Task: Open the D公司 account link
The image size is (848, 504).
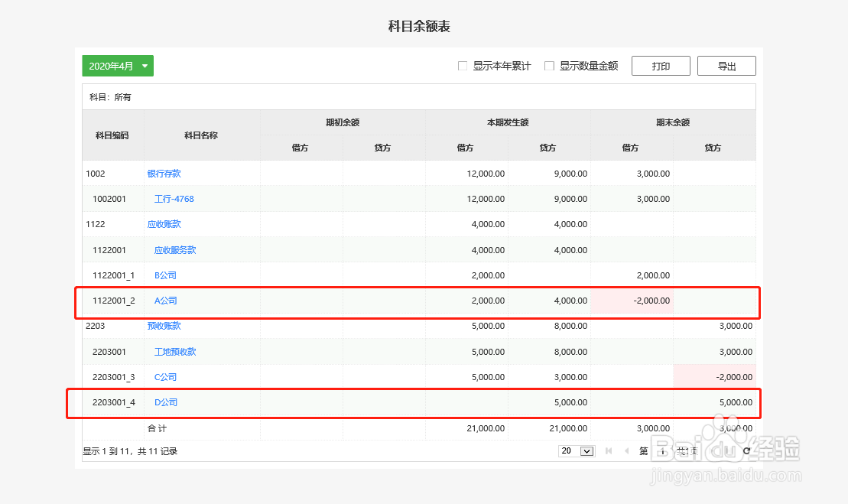Action: pyautogui.click(x=165, y=402)
